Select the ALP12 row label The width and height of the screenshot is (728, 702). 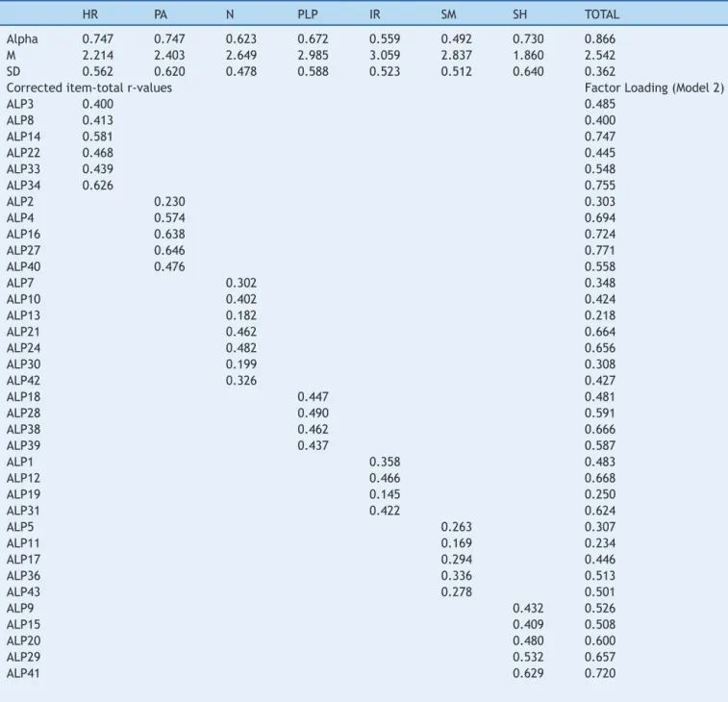pyautogui.click(x=23, y=478)
